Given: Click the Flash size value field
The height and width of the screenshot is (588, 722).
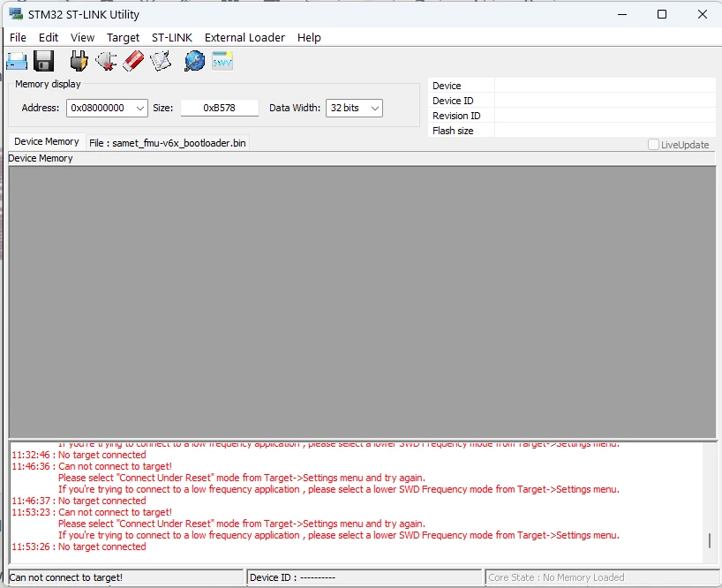Looking at the screenshot, I should (605, 131).
